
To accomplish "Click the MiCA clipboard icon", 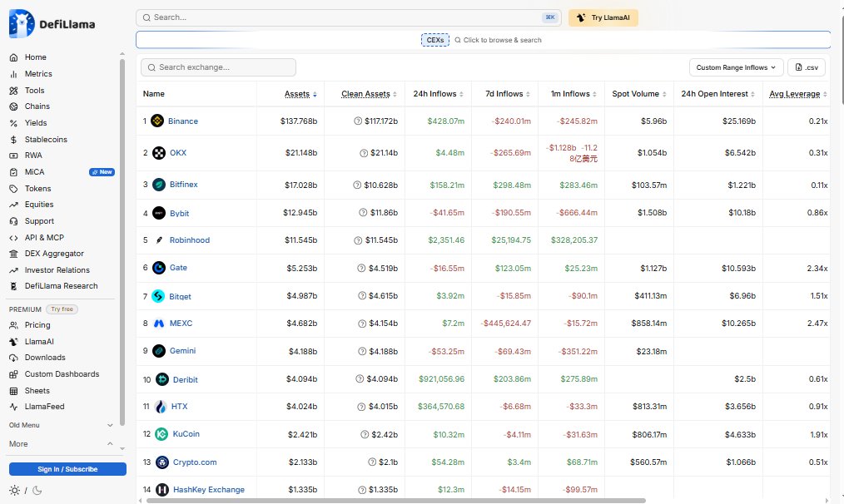I will point(14,172).
